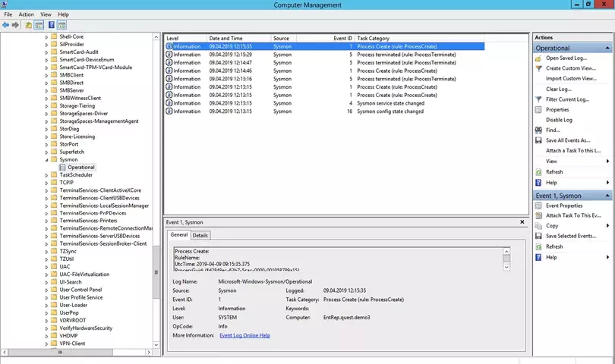Select the TerminalServices-Printers tree item

88,221
